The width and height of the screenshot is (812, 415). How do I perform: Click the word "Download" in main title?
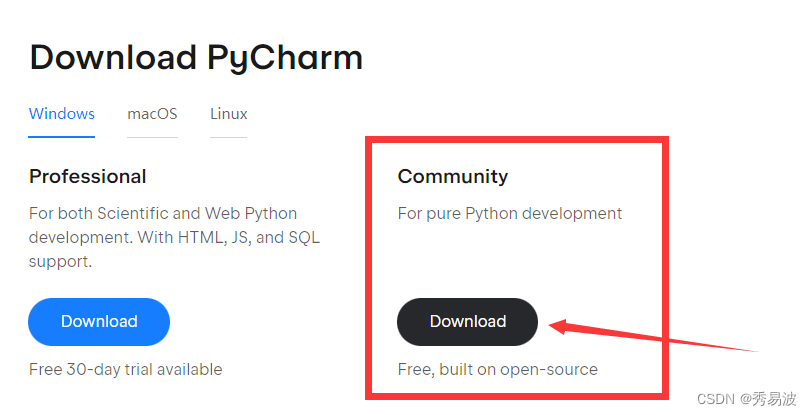pos(111,57)
